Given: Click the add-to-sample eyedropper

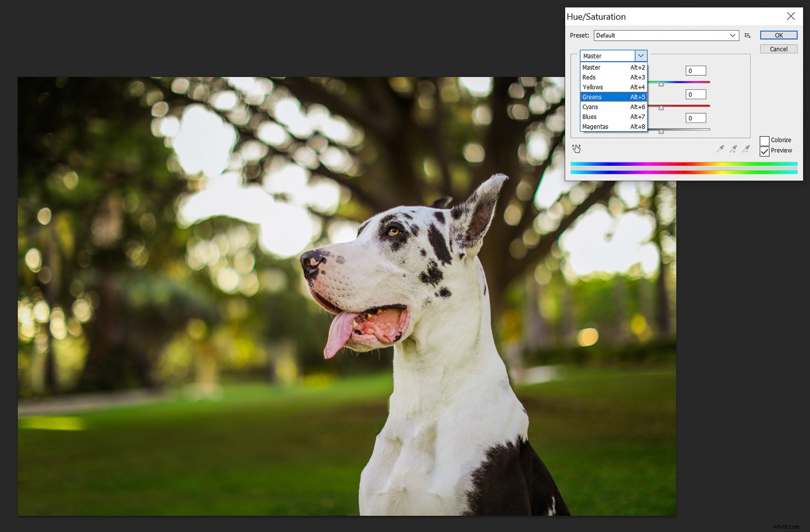Looking at the screenshot, I should click(734, 149).
